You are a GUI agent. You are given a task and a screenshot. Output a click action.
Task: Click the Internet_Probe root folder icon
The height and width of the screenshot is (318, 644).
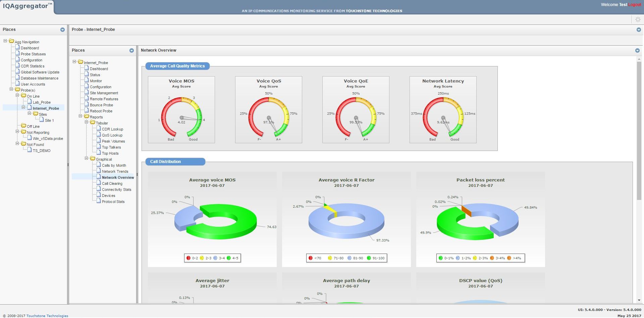[80, 62]
